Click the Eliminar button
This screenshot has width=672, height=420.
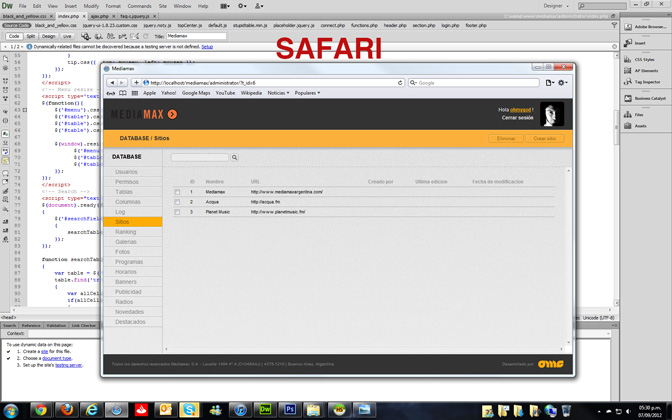point(506,138)
